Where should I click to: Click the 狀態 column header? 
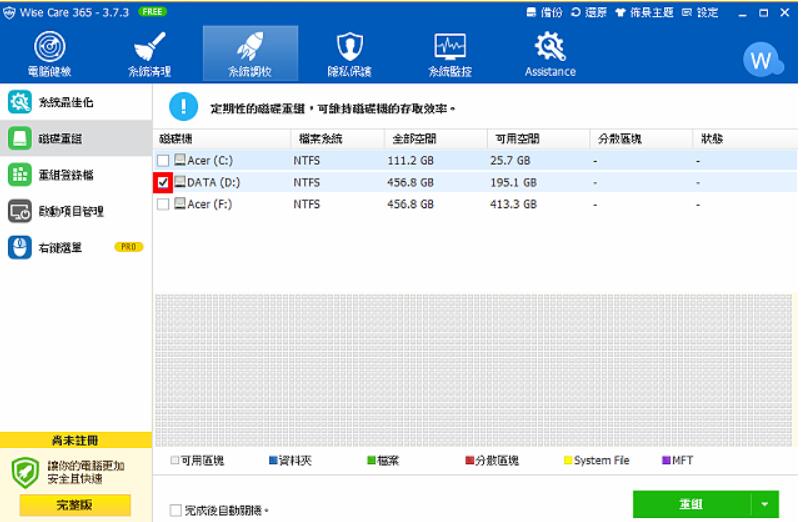pyautogui.click(x=745, y=138)
